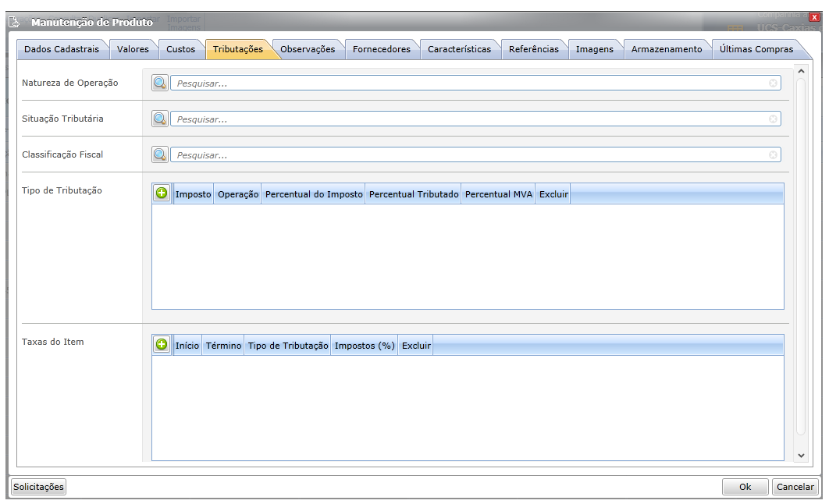
Task: Click the Percentual MVA column header
Action: [499, 194]
